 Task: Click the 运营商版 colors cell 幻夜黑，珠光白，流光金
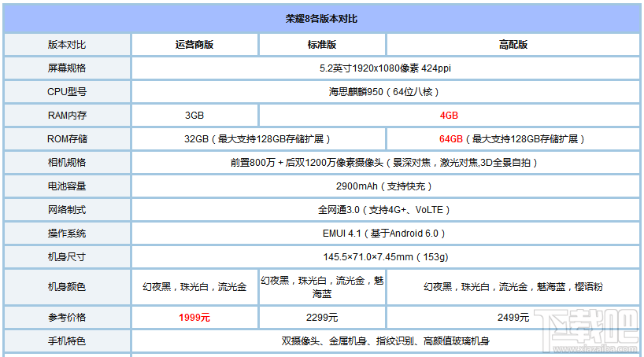[x=194, y=287]
